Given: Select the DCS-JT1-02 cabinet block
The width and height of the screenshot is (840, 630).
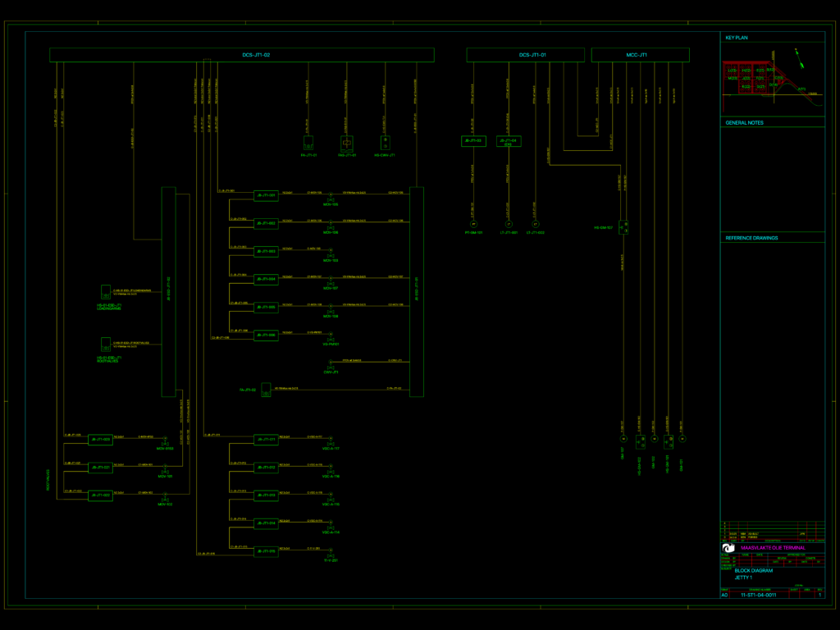Looking at the screenshot, I should coord(242,55).
